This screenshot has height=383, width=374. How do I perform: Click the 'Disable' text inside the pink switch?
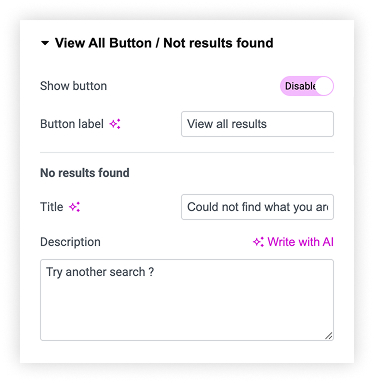point(300,86)
